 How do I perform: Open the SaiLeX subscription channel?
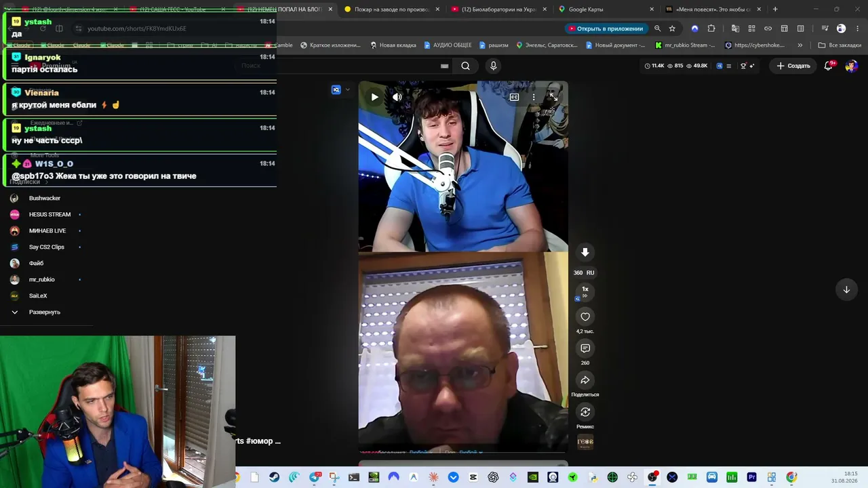[x=38, y=296]
